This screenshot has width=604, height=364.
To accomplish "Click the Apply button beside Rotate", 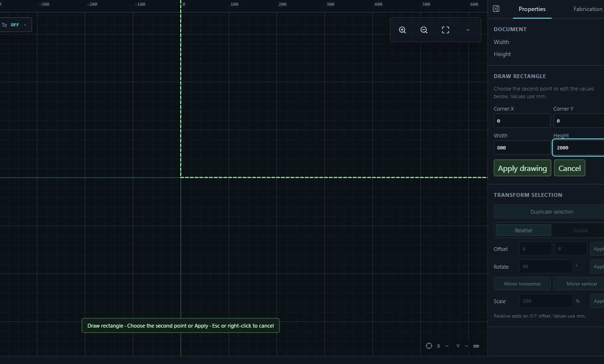I will pyautogui.click(x=597, y=266).
